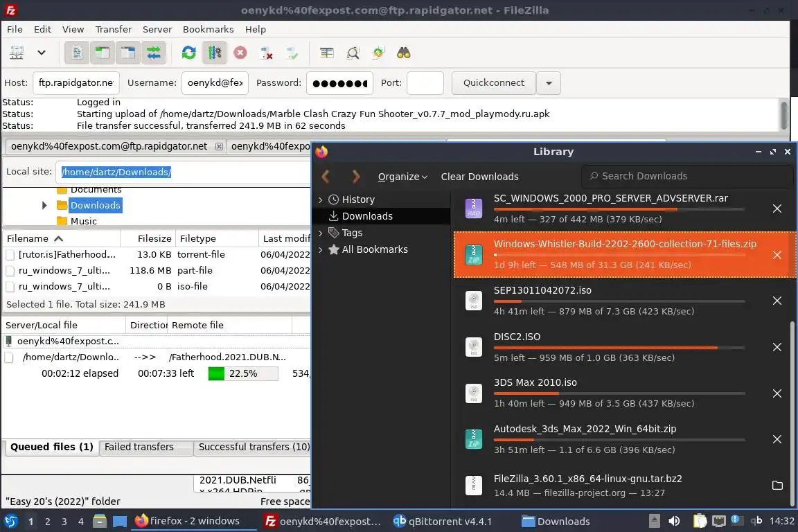Open the Site Manager dropdown arrow
798x532 pixels.
pos(42,53)
